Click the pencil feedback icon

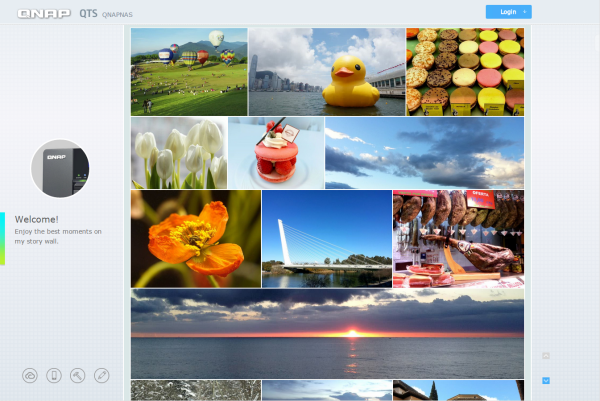point(102,376)
